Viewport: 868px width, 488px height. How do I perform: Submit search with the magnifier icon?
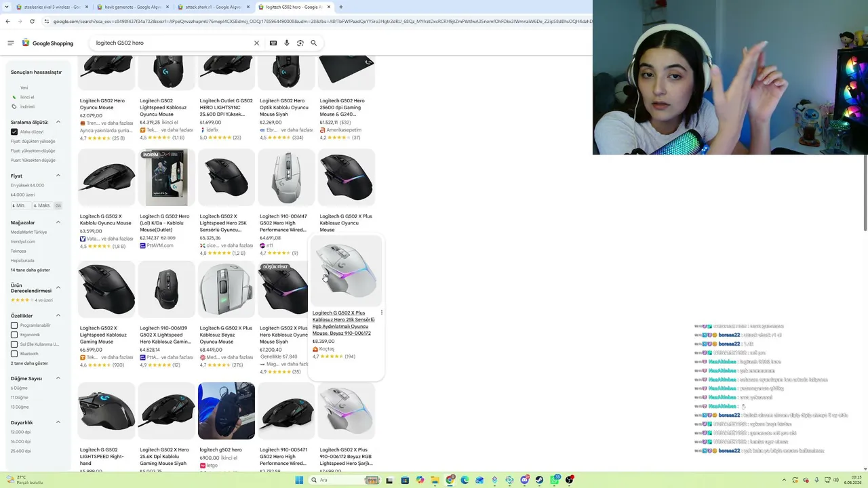pos(314,43)
